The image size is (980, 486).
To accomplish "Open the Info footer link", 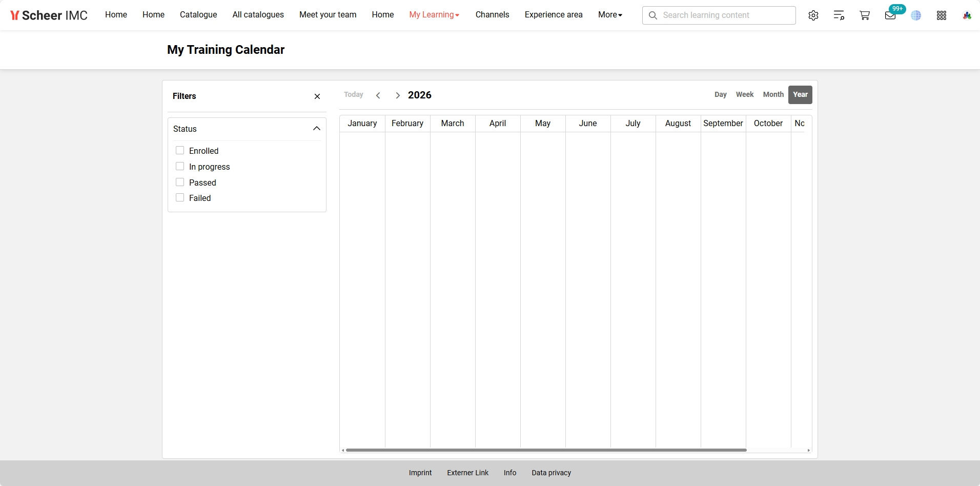I will click(510, 473).
